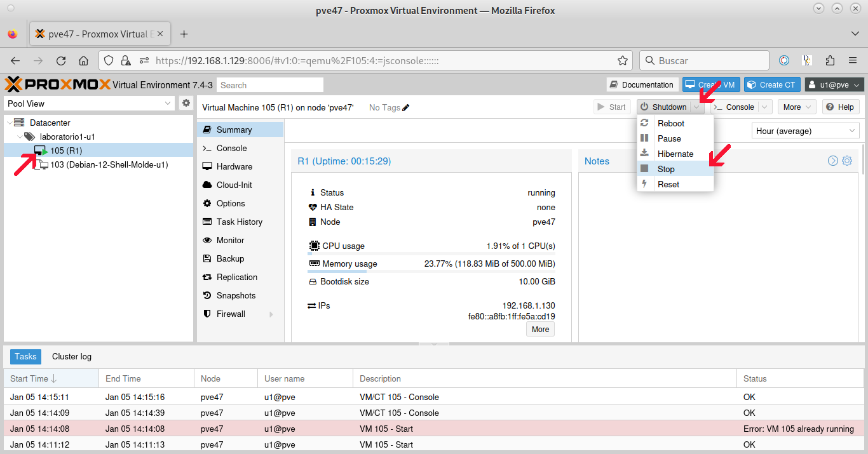The width and height of the screenshot is (868, 454).
Task: Click the More button under IPs
Action: click(540, 329)
